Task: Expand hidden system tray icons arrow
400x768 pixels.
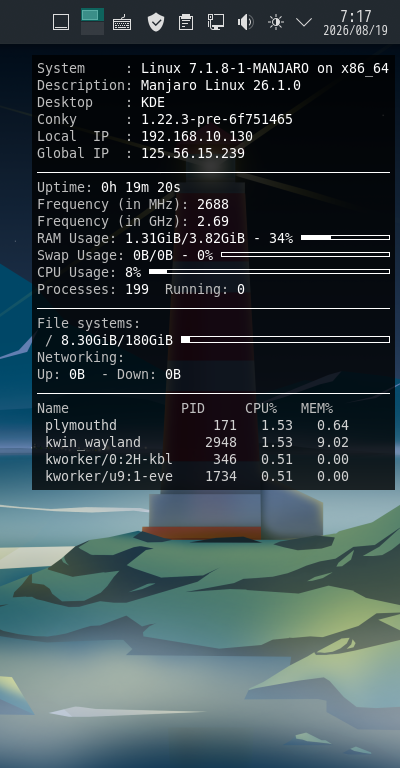Action: pos(304,22)
